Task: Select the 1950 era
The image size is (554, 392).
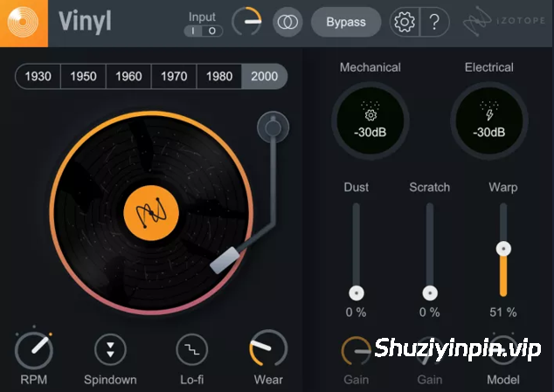Action: [x=83, y=76]
